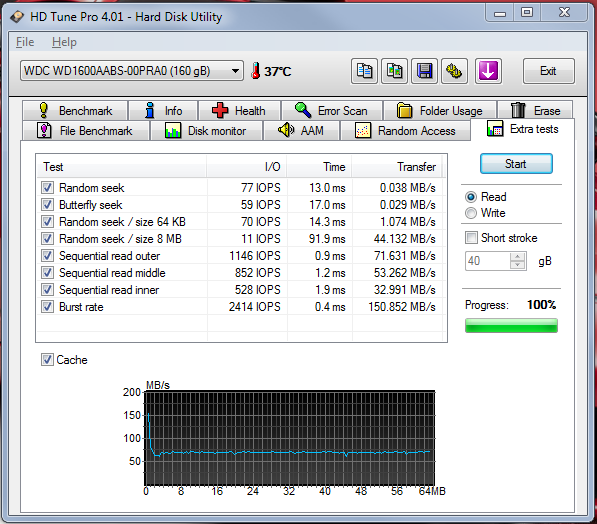Close the HD Tune Pro window
The height and width of the screenshot is (524, 597).
pos(564,13)
